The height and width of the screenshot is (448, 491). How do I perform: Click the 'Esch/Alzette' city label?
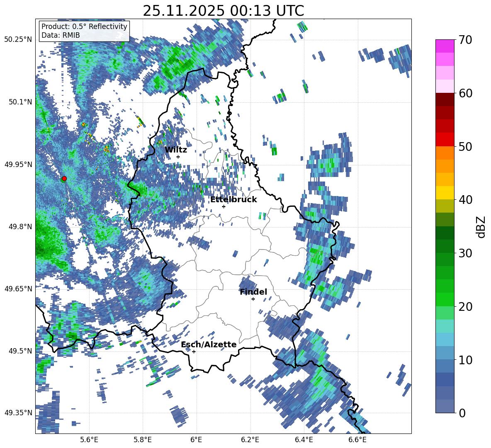pos(209,345)
